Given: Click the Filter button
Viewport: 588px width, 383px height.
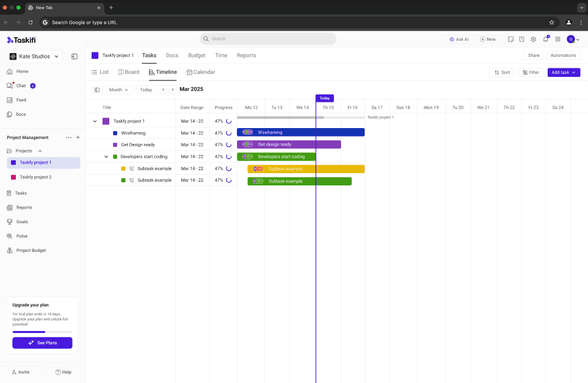Looking at the screenshot, I should [x=531, y=72].
